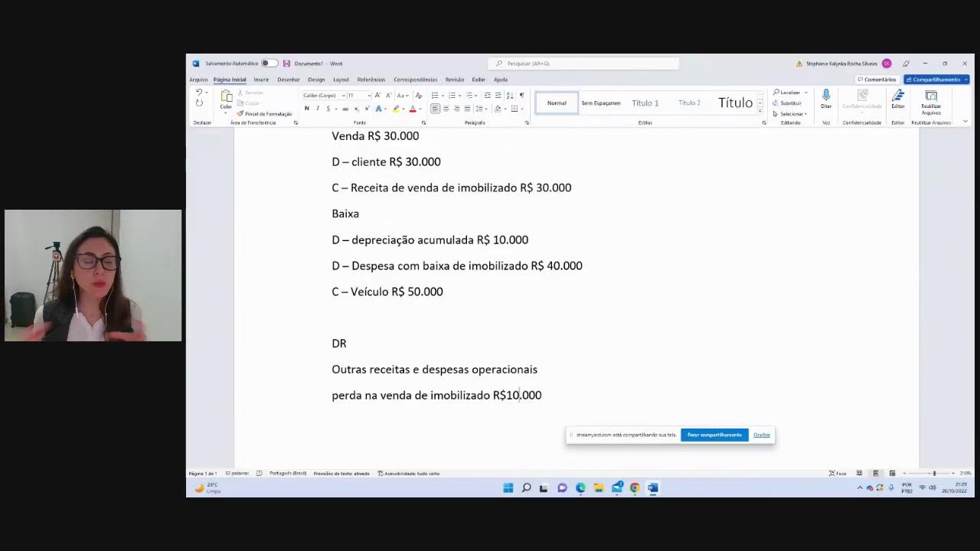Click the shading paint bucket icon

click(x=498, y=109)
